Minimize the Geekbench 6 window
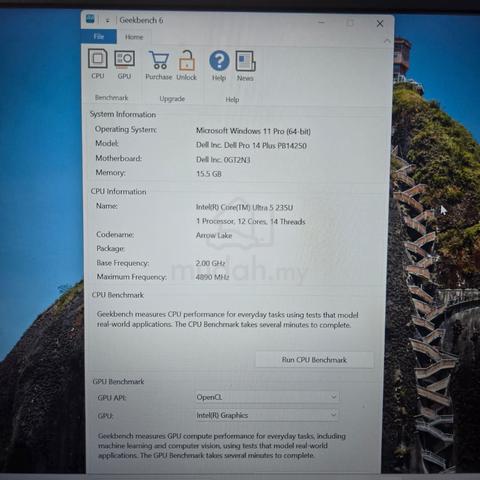This screenshot has height=480, width=480. point(321,22)
